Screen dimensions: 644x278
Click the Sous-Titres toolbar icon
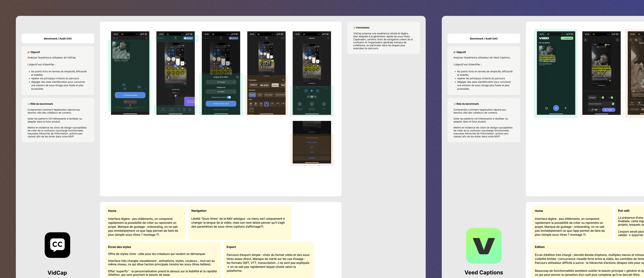[x=163, y=109]
